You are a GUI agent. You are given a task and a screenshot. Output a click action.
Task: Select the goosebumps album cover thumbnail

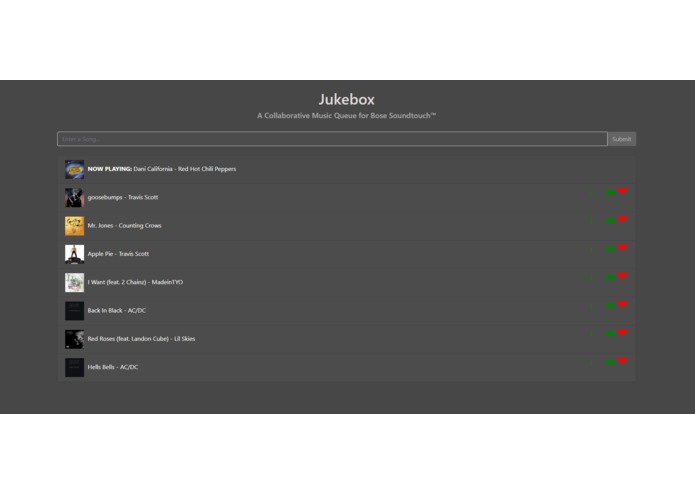(74, 198)
